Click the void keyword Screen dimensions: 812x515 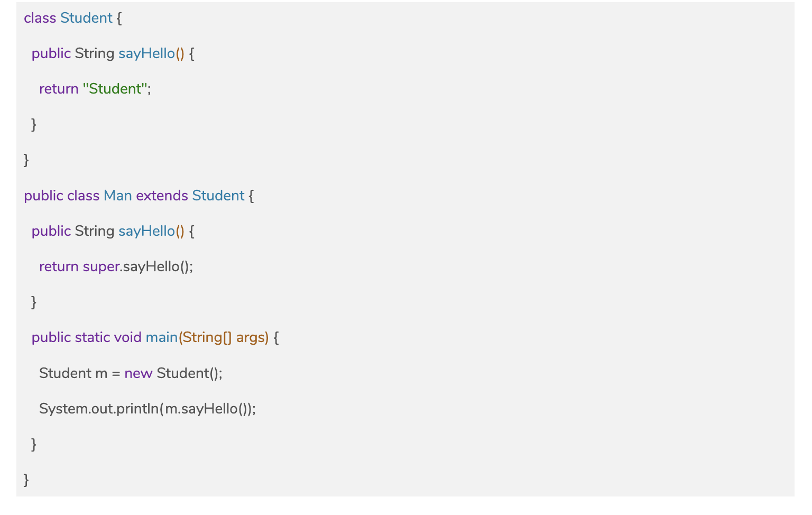click(x=127, y=337)
